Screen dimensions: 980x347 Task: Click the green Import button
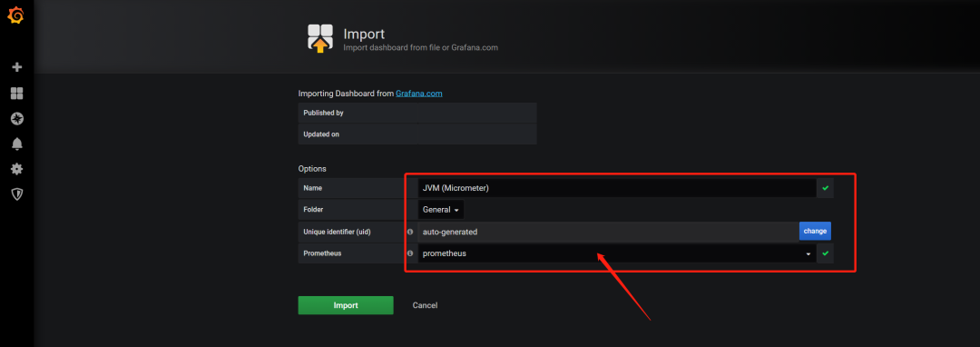click(346, 305)
